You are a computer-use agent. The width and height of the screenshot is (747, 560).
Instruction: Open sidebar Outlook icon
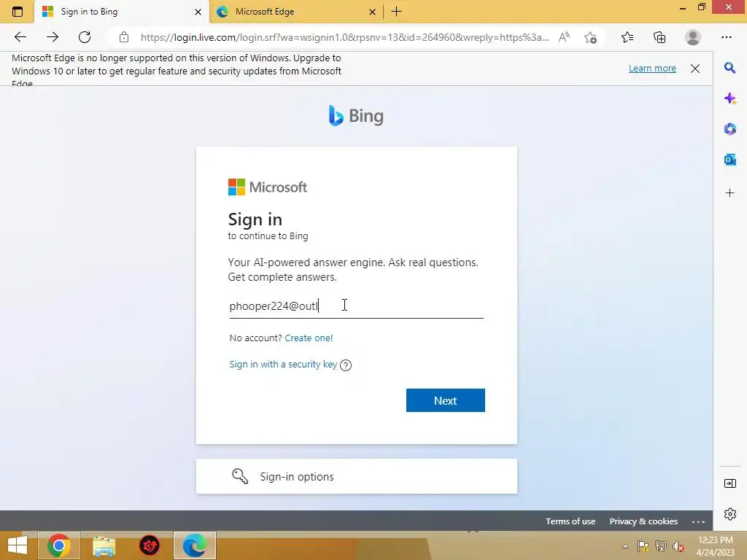[x=729, y=160]
